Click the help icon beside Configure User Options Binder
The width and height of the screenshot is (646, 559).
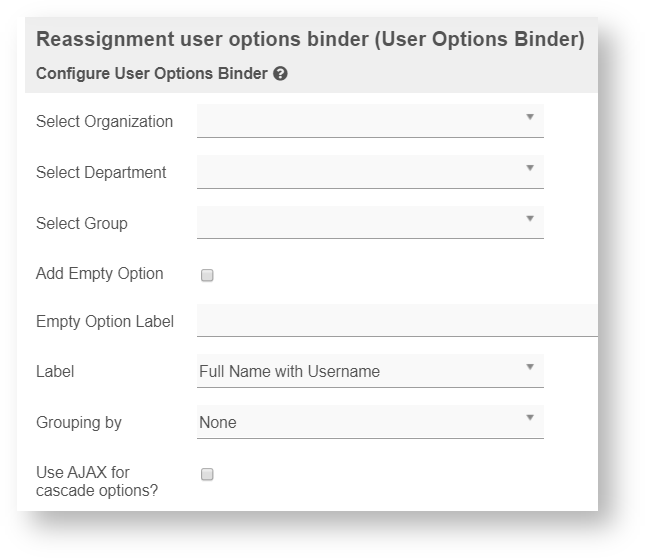tap(280, 74)
